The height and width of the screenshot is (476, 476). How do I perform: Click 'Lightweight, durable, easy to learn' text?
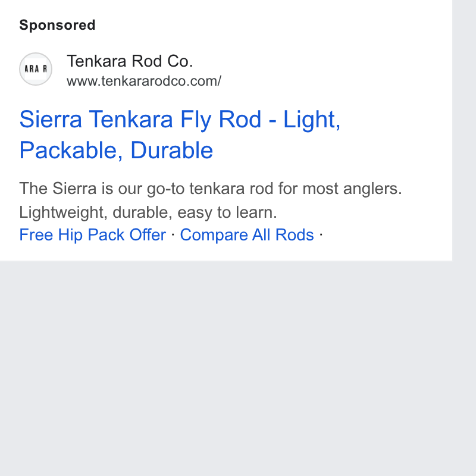(148, 212)
